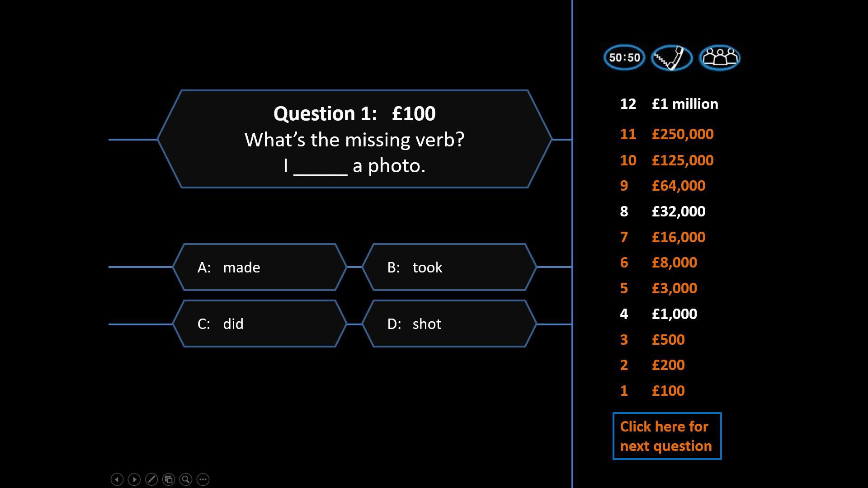The width and height of the screenshot is (868, 488).
Task: Activate the 50:50 lifeline icon
Action: 625,58
